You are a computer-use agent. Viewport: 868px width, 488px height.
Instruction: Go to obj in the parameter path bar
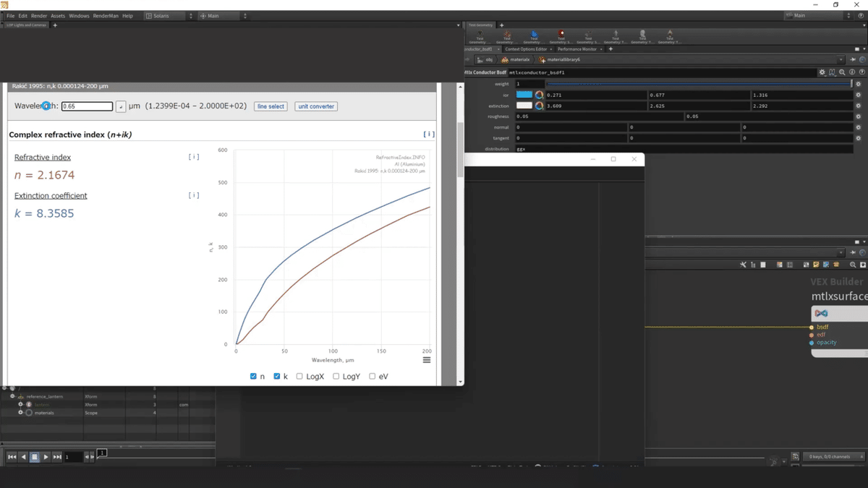[x=484, y=59]
